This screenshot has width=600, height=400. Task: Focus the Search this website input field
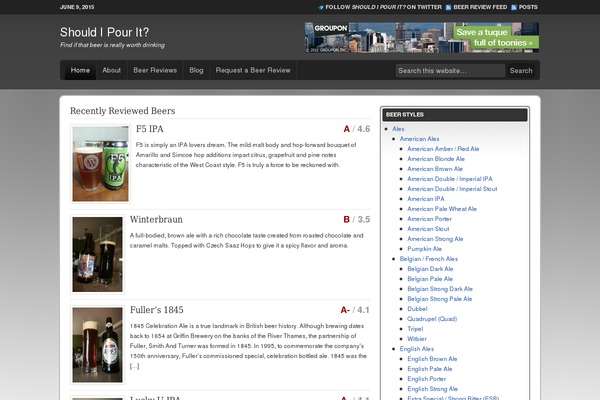click(x=450, y=70)
